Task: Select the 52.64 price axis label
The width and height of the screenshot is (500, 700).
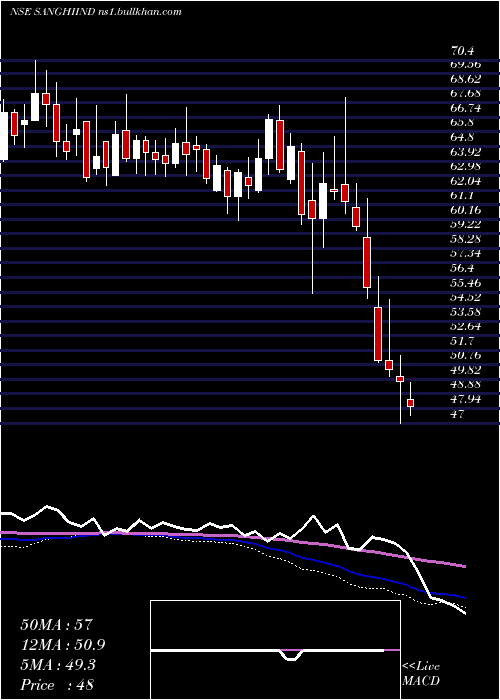Action: point(466,327)
